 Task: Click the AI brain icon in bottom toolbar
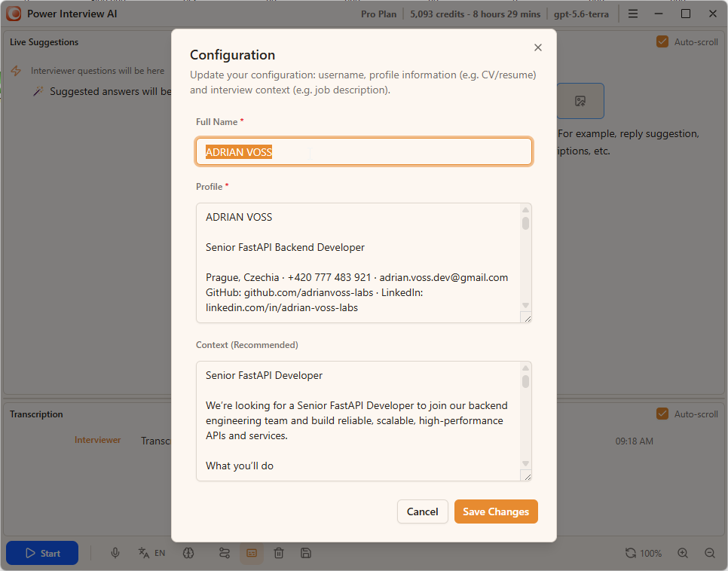188,553
